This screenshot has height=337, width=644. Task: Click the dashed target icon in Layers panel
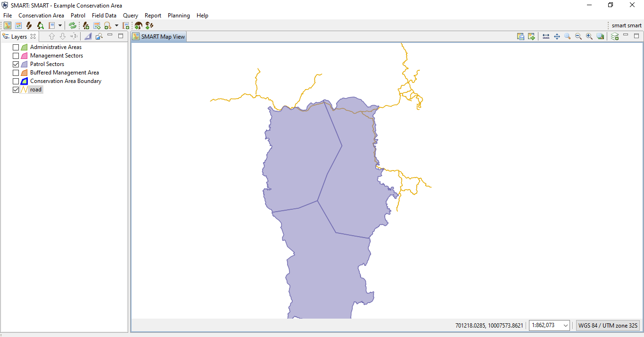click(x=74, y=36)
